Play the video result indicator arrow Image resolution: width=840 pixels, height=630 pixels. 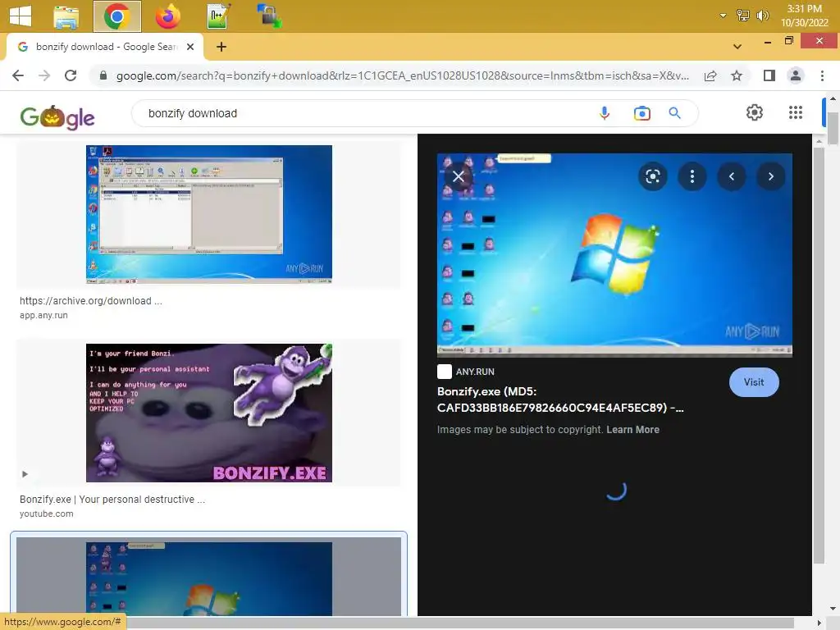coord(25,474)
